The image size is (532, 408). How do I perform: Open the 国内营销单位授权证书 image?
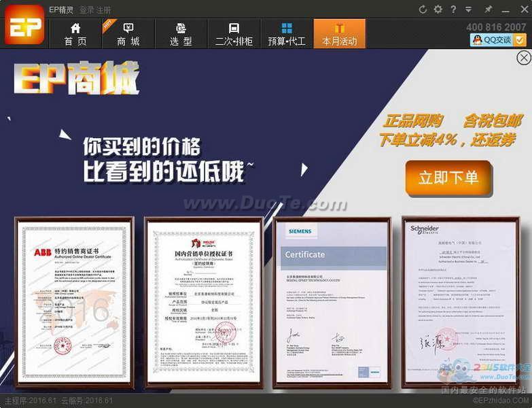click(204, 303)
